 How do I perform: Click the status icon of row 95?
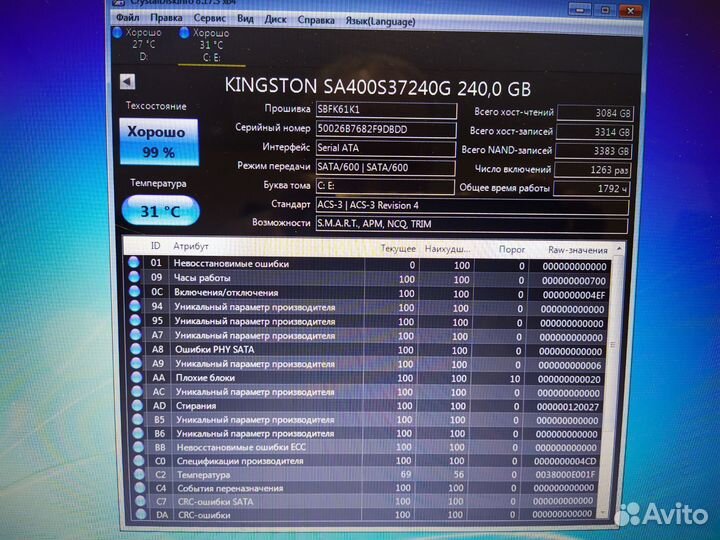pos(135,320)
